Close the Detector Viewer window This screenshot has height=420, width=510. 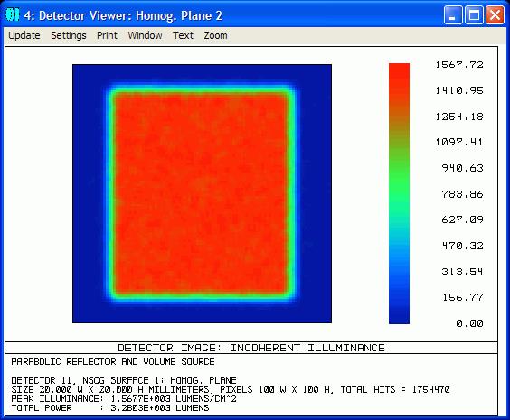[x=495, y=15]
